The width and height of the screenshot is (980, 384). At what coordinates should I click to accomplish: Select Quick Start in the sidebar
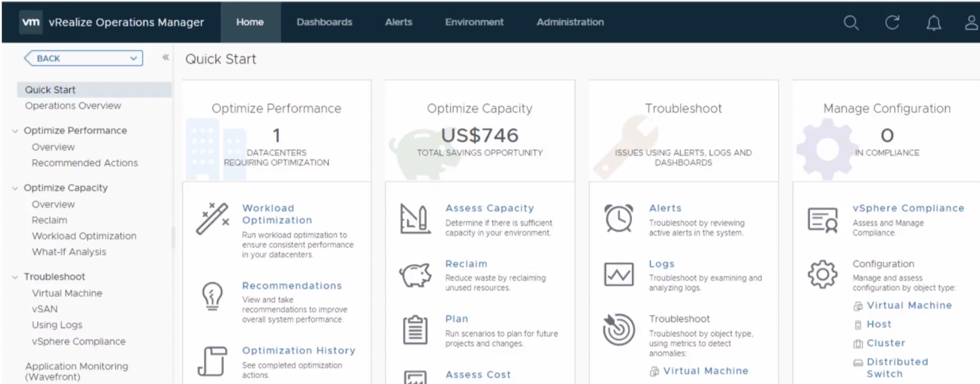[x=94, y=89]
